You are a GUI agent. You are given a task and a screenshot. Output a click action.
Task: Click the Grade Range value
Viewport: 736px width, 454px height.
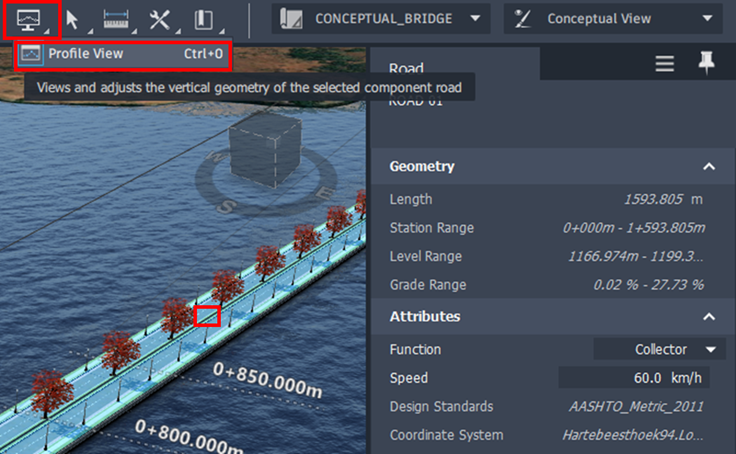point(648,285)
